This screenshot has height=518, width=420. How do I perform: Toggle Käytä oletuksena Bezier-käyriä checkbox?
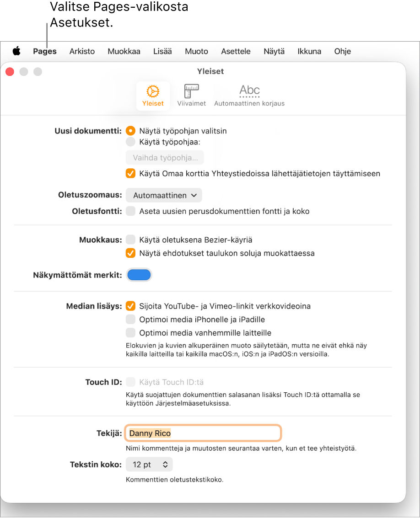point(131,240)
